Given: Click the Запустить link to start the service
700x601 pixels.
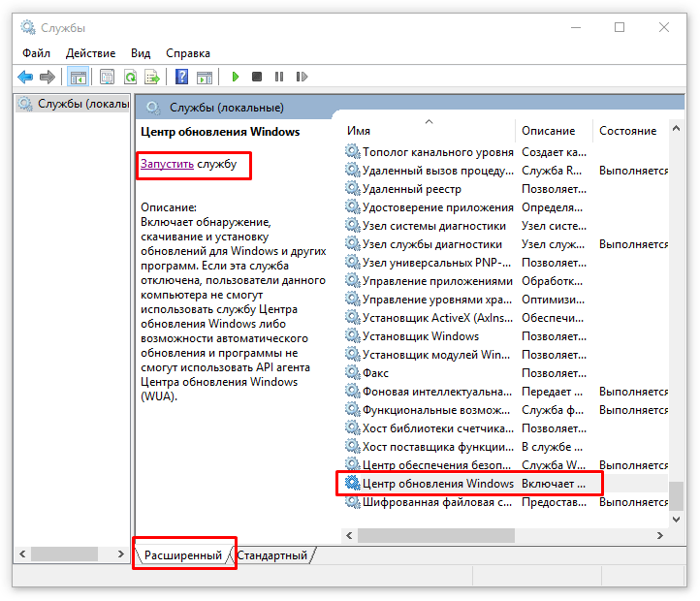Looking at the screenshot, I should pyautogui.click(x=167, y=164).
